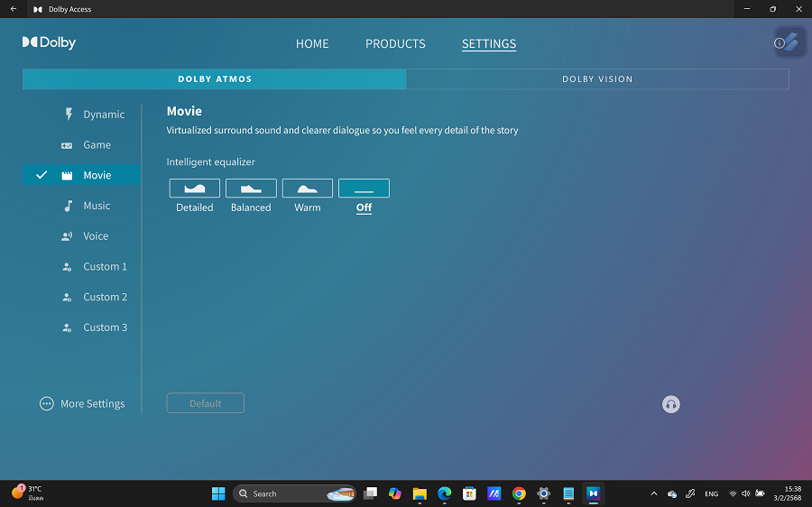Image resolution: width=812 pixels, height=507 pixels.
Task: Set intelligent equalizer to Warm
Action: (x=308, y=189)
